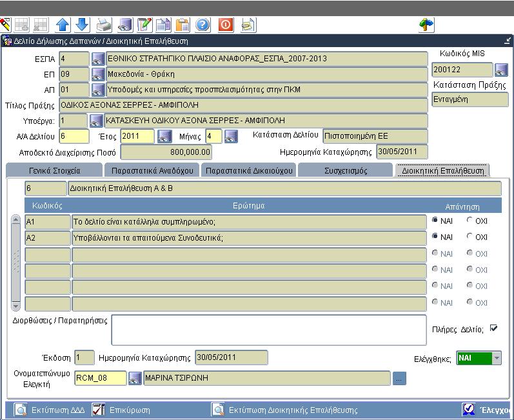The height and width of the screenshot is (420, 514).
Task: Click the Έλεγχος checkmark icon at bottom right
Action: tap(468, 410)
